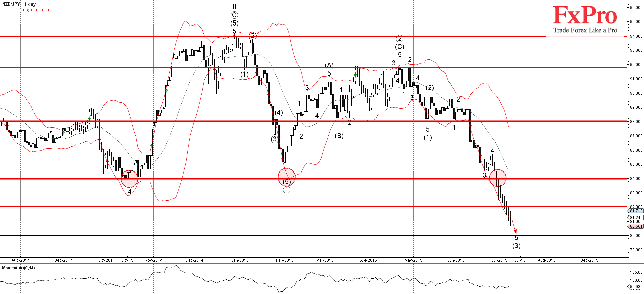Click the 105.00 momentum axis label

click(x=636, y=272)
